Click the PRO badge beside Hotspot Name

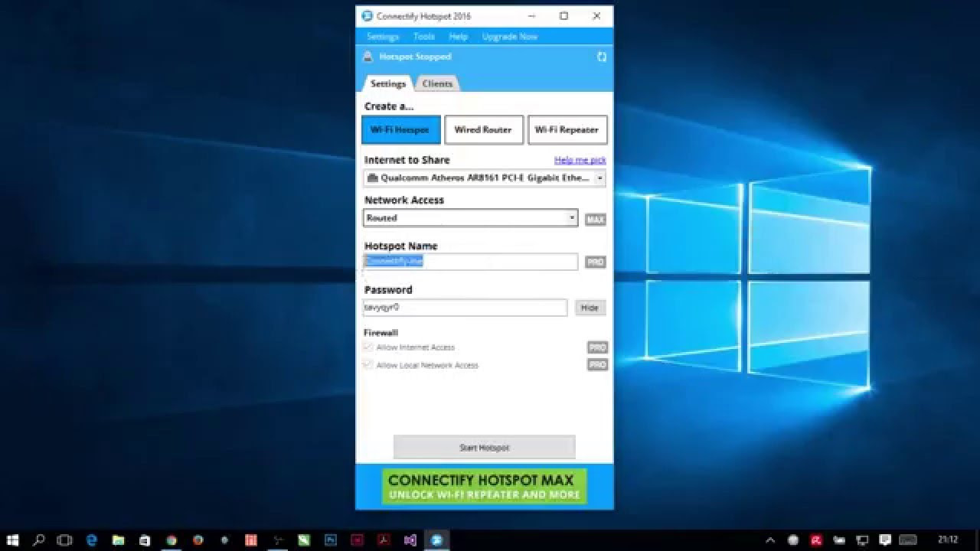(x=595, y=262)
